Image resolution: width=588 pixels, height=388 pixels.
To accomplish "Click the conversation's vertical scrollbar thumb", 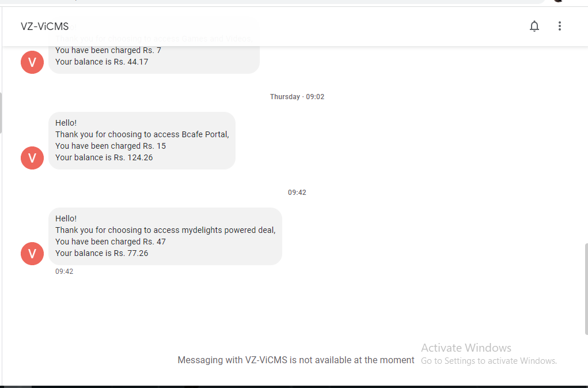I will point(586,289).
